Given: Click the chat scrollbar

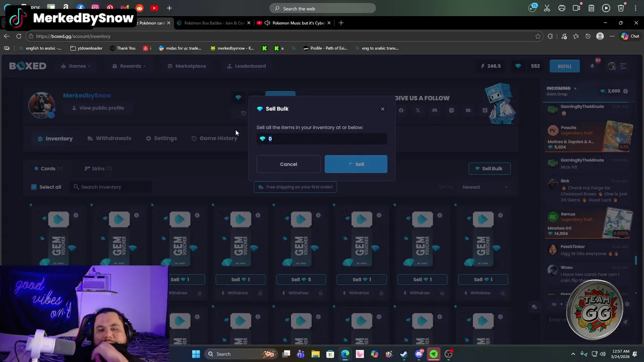Looking at the screenshot, I should [636, 260].
